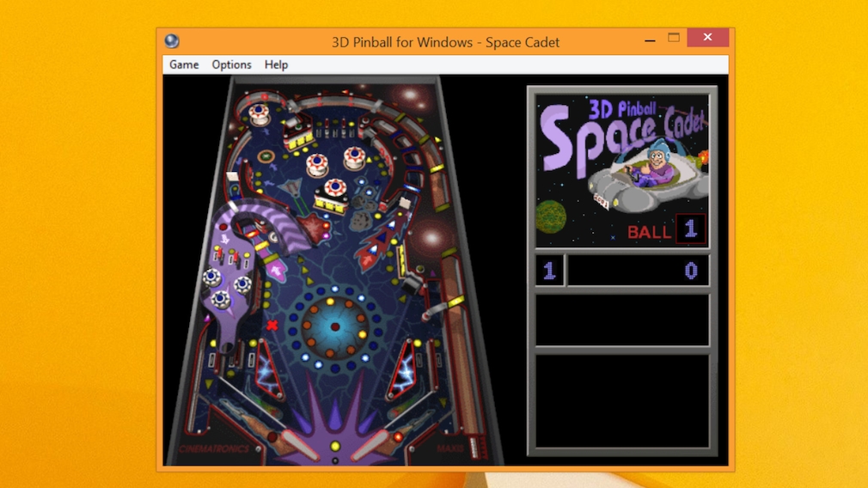Viewport: 868px width, 488px height.
Task: Maximize the 3D Pinball window
Action: point(674,38)
